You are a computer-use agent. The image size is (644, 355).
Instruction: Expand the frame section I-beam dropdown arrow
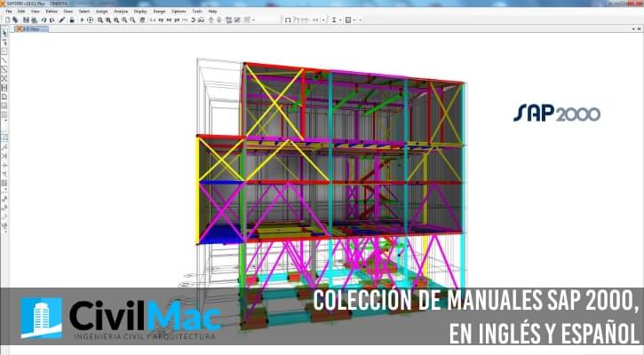pos(340,20)
